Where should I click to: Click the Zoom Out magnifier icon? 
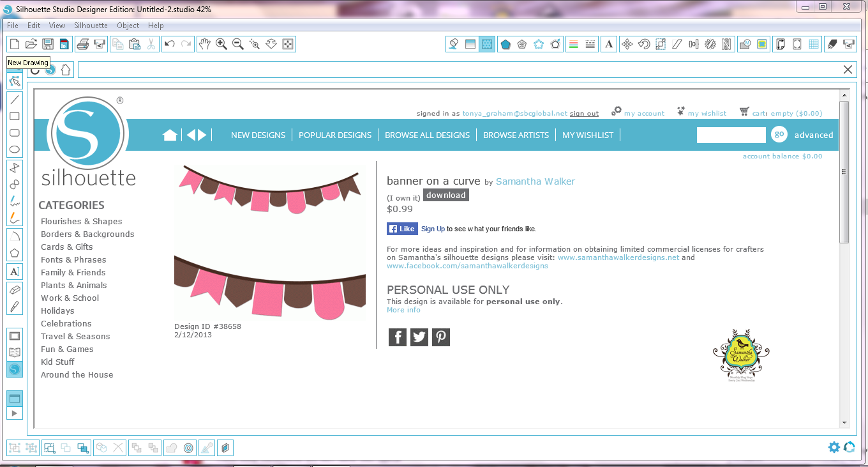click(x=237, y=44)
